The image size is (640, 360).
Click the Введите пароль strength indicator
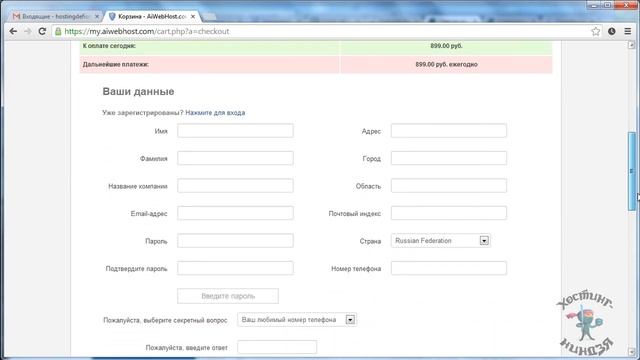[228, 296]
